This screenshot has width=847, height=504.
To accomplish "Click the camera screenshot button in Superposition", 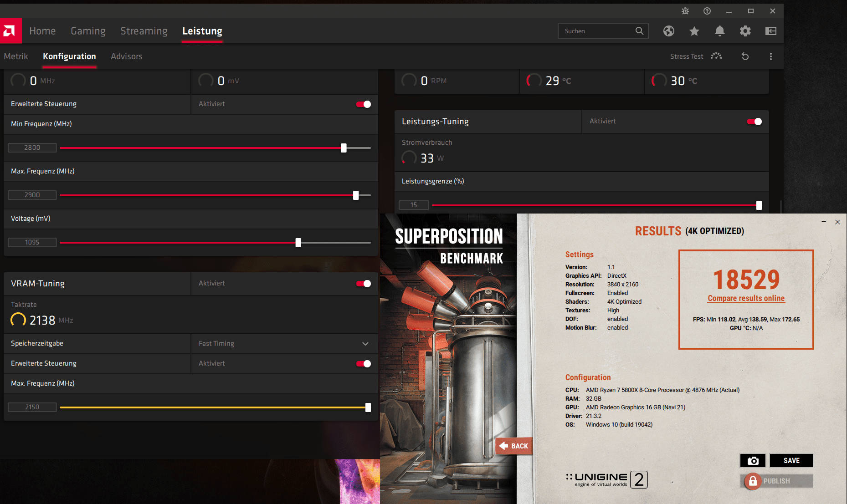I will (753, 461).
